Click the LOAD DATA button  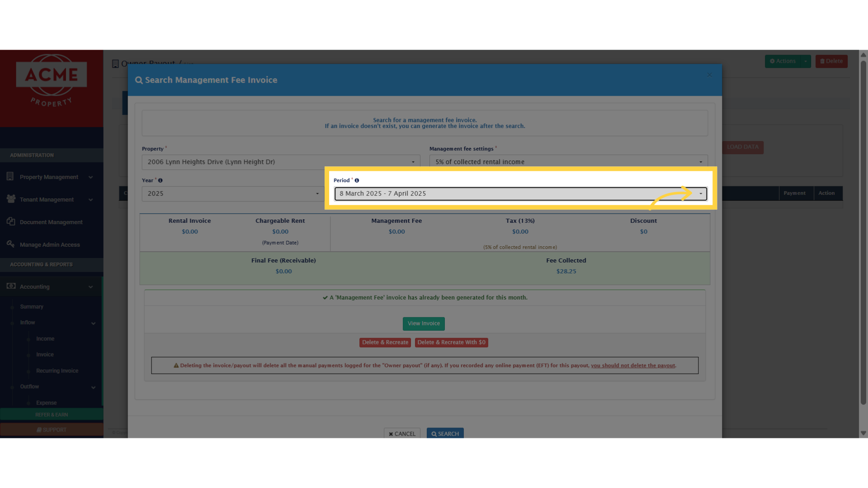coord(743,147)
